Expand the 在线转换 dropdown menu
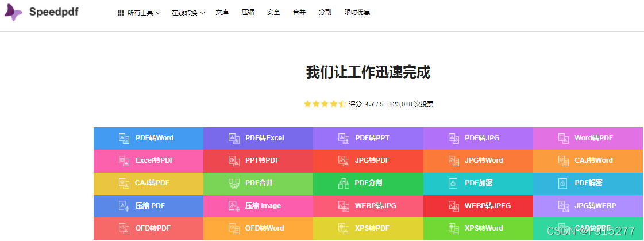 188,13
